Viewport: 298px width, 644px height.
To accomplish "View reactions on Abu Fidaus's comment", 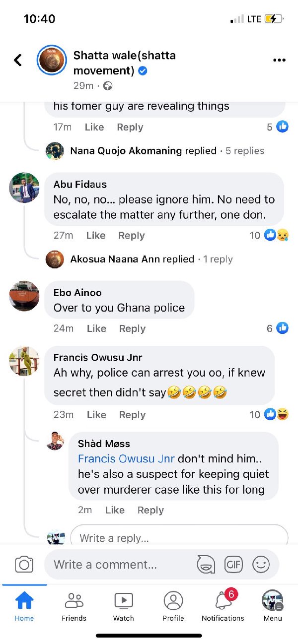I will pyautogui.click(x=269, y=235).
